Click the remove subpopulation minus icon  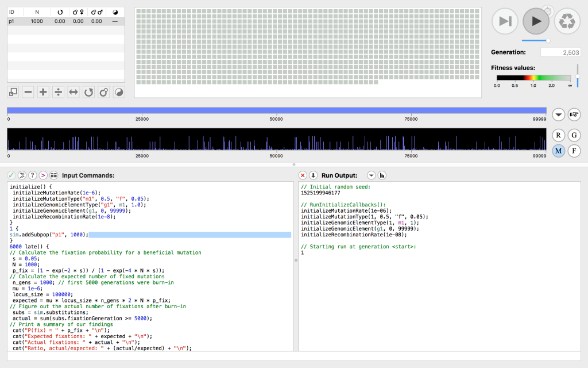click(x=28, y=92)
